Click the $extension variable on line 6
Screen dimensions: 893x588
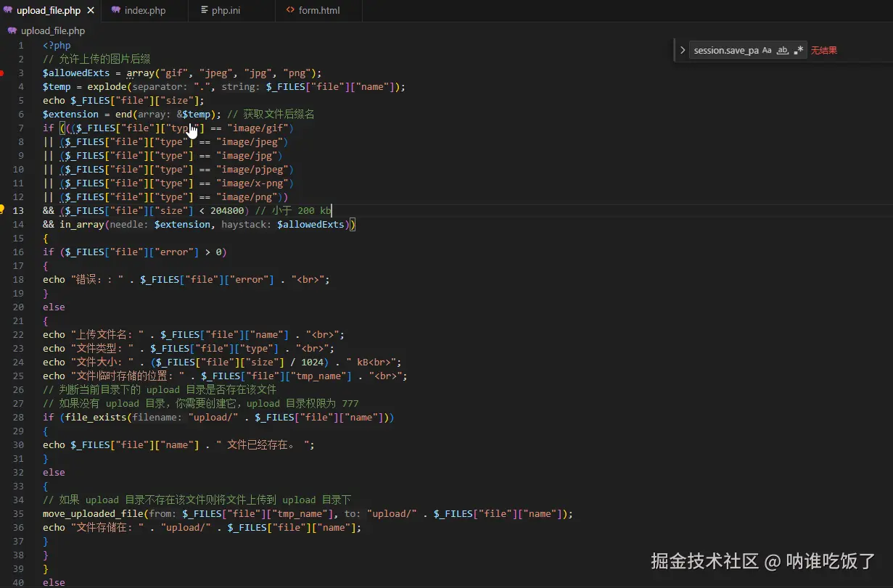click(x=70, y=114)
